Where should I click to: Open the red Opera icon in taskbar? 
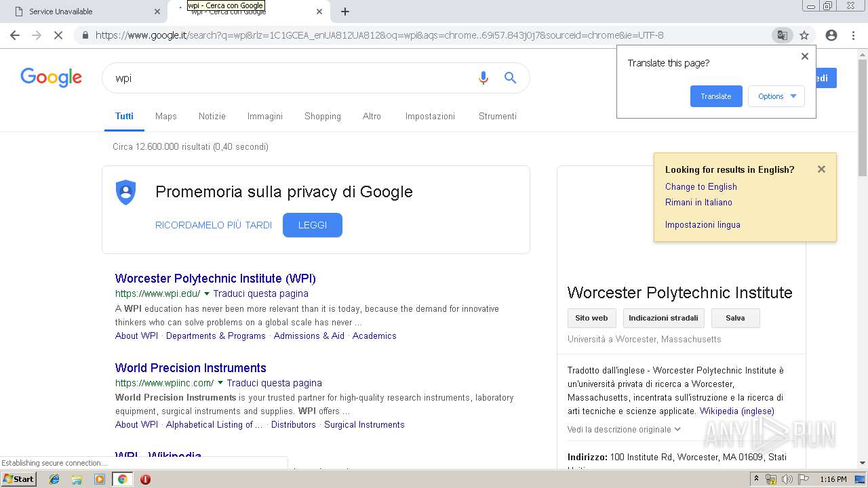[x=145, y=479]
